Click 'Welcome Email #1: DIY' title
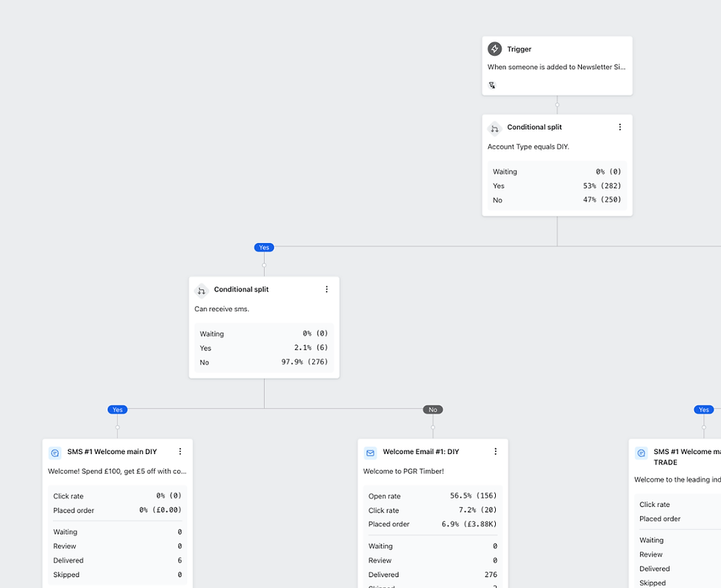Viewport: 721px width, 588px height. 421,452
